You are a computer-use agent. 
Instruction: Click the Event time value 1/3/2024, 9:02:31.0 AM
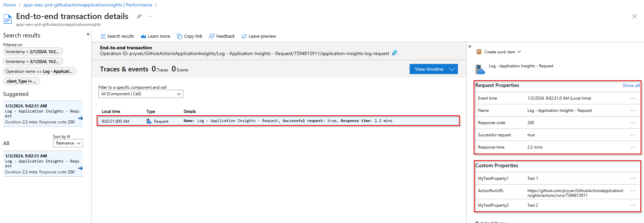tap(559, 98)
